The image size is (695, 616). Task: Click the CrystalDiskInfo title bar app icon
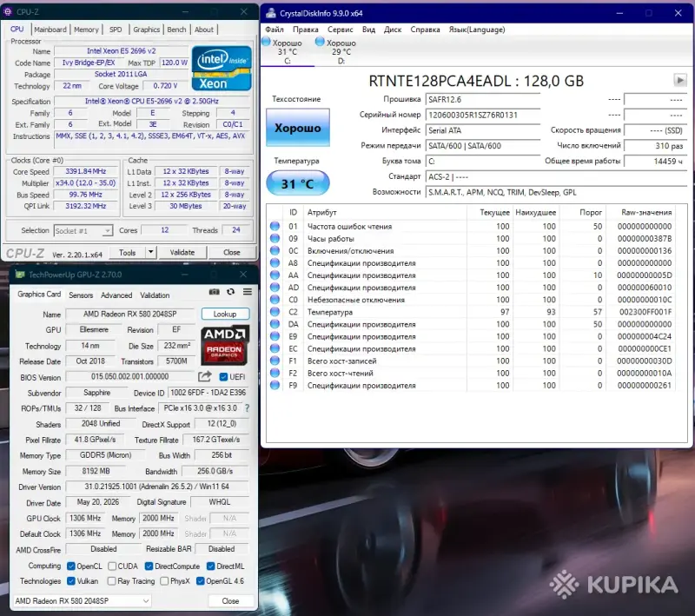click(270, 13)
